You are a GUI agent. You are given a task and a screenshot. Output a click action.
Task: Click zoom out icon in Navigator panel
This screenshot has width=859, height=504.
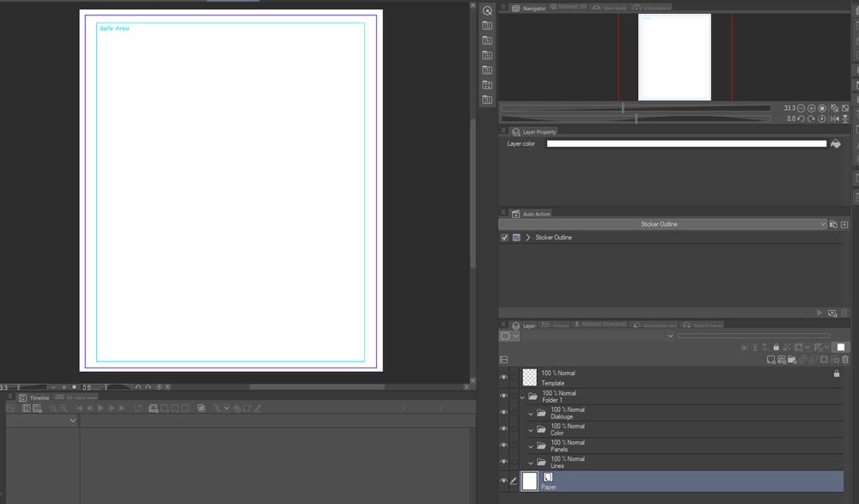pyautogui.click(x=801, y=108)
